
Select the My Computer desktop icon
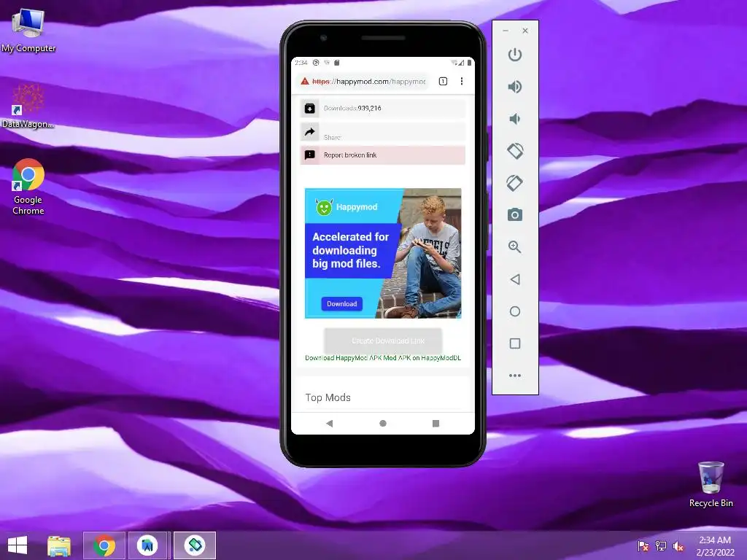coord(28,31)
